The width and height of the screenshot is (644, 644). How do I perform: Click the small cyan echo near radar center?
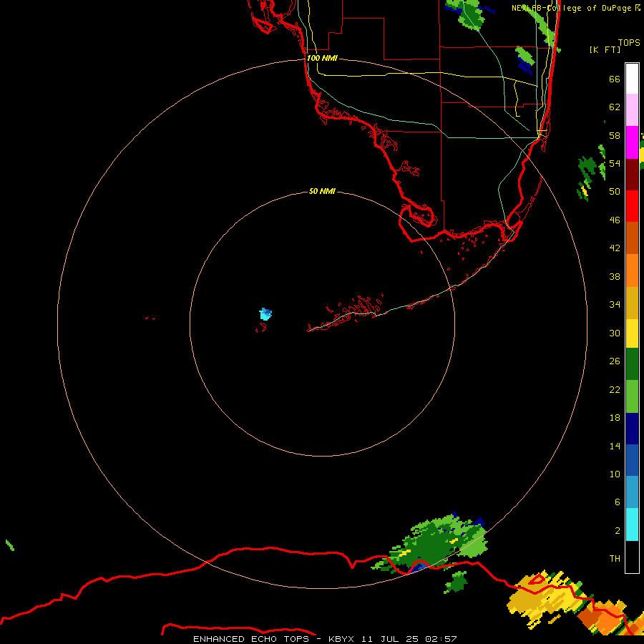[265, 314]
